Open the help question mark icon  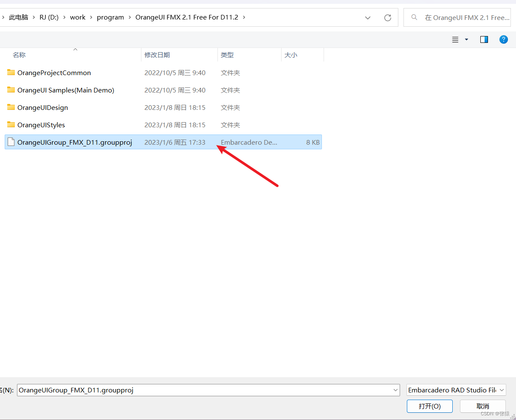coord(504,39)
